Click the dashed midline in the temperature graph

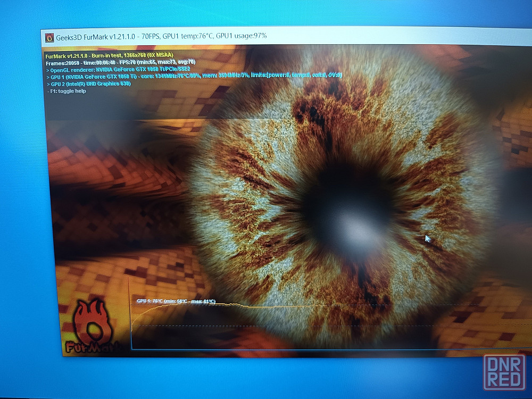coord(288,326)
